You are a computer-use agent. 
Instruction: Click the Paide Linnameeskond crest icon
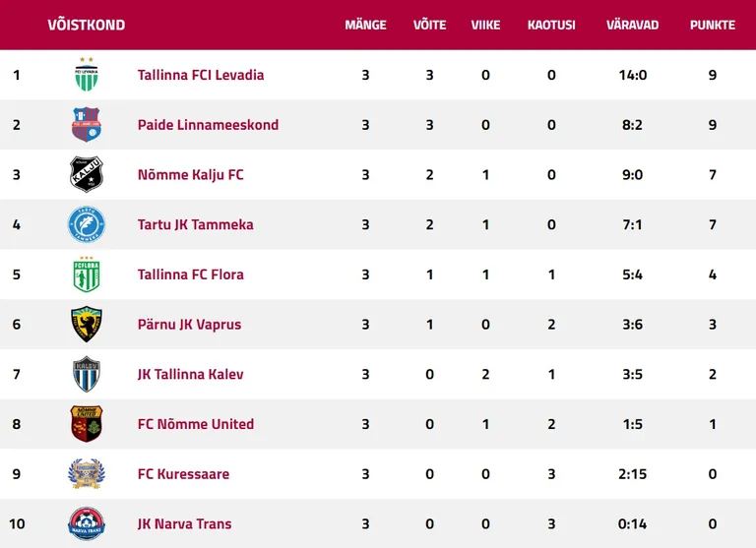pos(87,124)
